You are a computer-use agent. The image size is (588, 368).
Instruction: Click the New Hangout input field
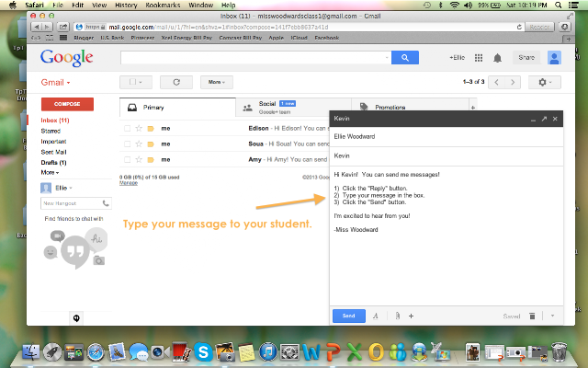tap(72, 203)
